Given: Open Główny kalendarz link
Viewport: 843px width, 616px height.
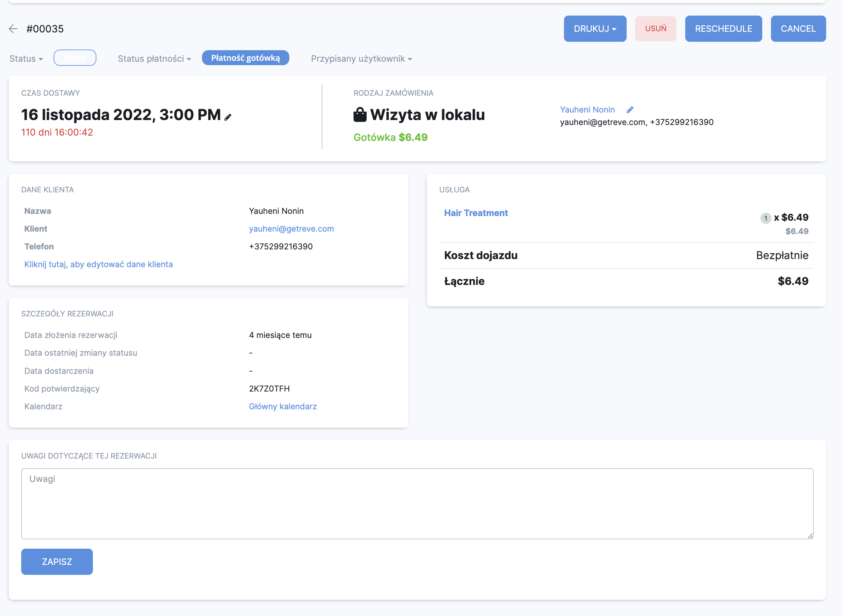Looking at the screenshot, I should [283, 406].
